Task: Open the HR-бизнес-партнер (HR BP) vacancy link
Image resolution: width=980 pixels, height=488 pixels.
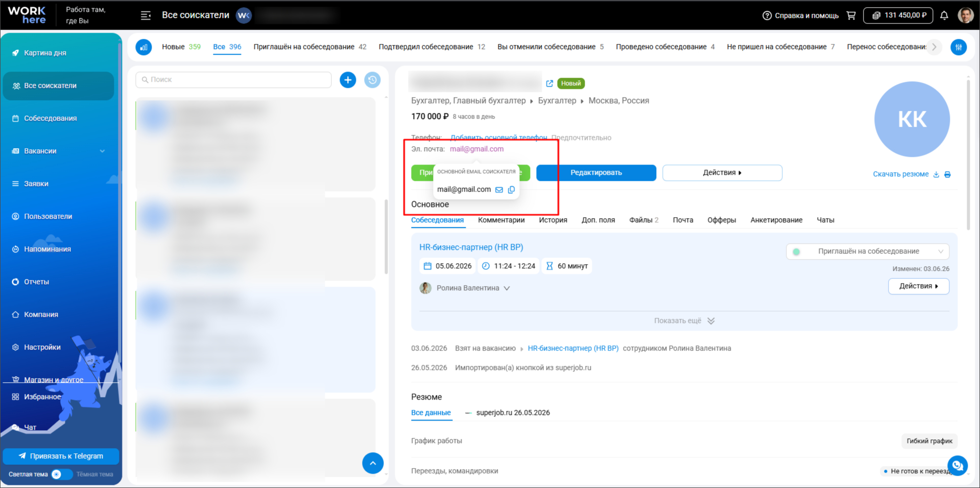Action: (x=471, y=247)
